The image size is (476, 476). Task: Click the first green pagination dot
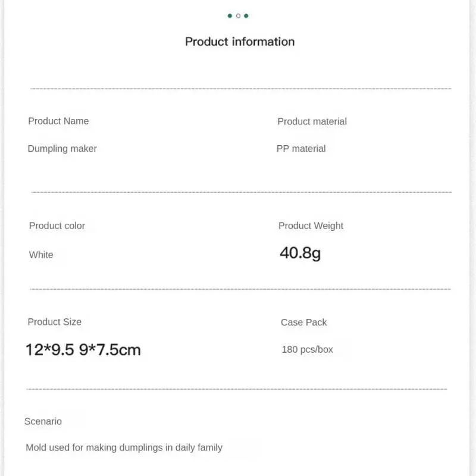click(230, 16)
